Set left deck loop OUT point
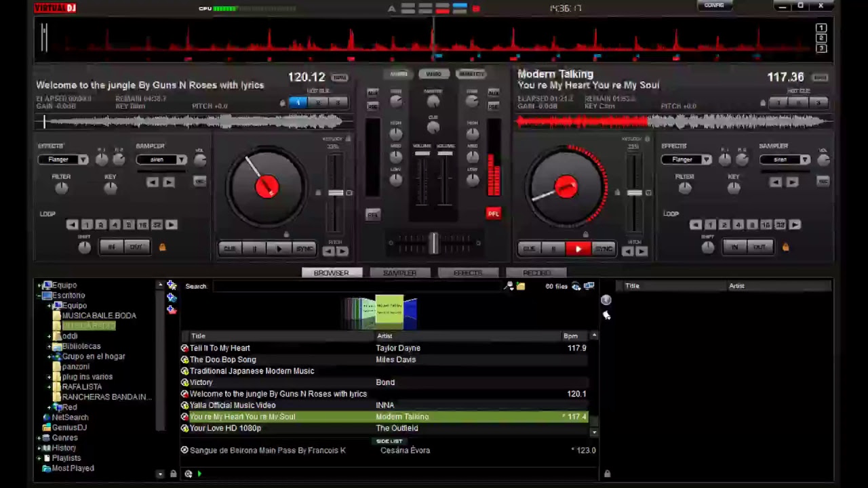 point(136,247)
